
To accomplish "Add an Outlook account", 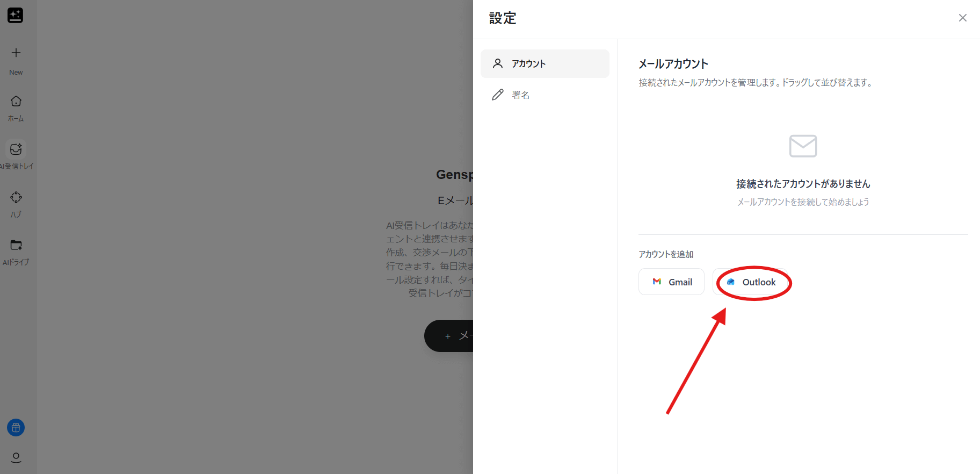I will point(751,282).
